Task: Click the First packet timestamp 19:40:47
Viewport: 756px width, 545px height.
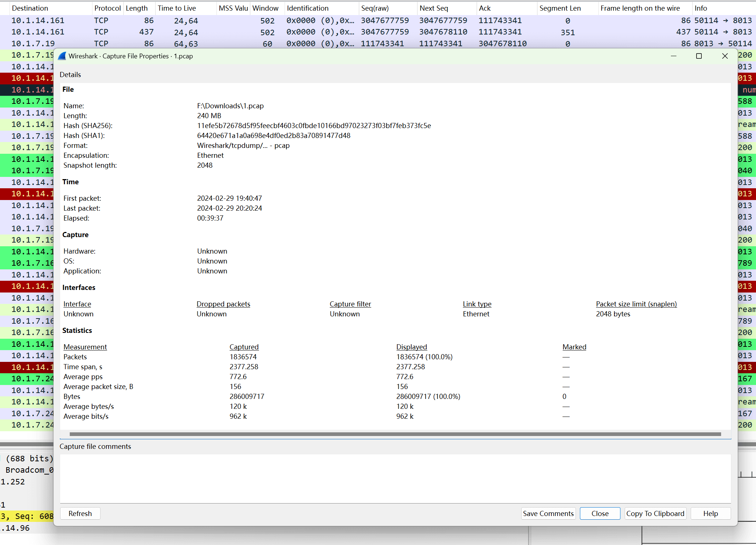Action: click(x=230, y=198)
